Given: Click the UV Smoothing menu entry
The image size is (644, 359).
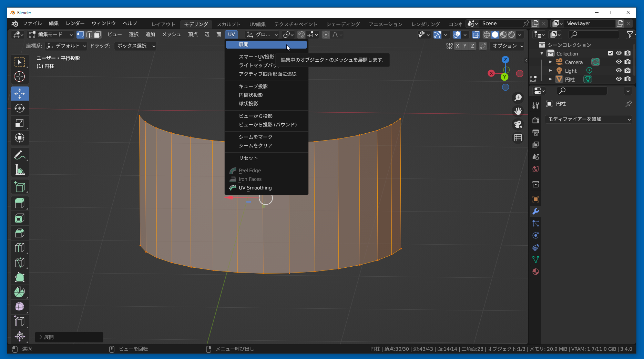Looking at the screenshot, I should coord(255,188).
